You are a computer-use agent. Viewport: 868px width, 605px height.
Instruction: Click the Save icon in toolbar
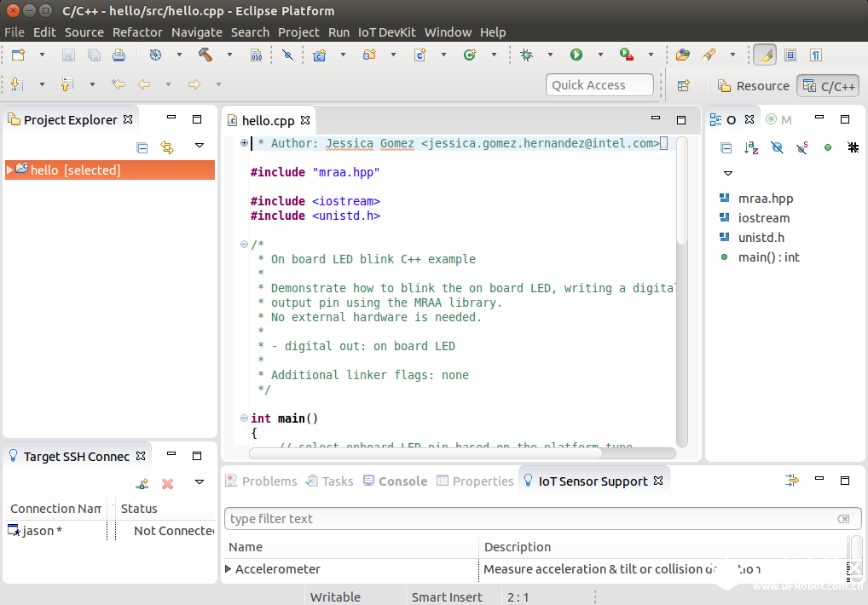(68, 55)
